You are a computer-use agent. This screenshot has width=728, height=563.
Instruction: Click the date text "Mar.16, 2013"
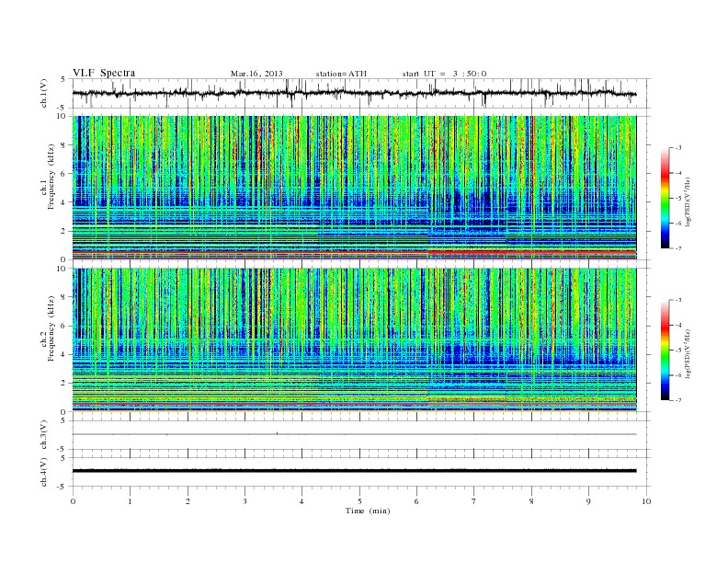[256, 74]
